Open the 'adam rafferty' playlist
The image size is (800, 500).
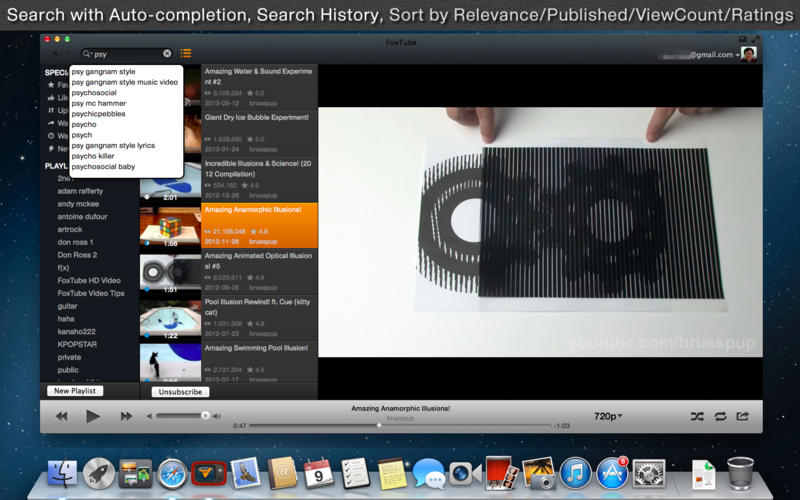[80, 191]
